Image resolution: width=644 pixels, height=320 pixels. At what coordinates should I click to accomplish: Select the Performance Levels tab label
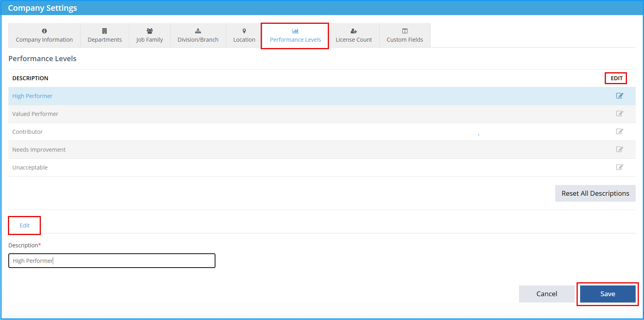(x=296, y=40)
